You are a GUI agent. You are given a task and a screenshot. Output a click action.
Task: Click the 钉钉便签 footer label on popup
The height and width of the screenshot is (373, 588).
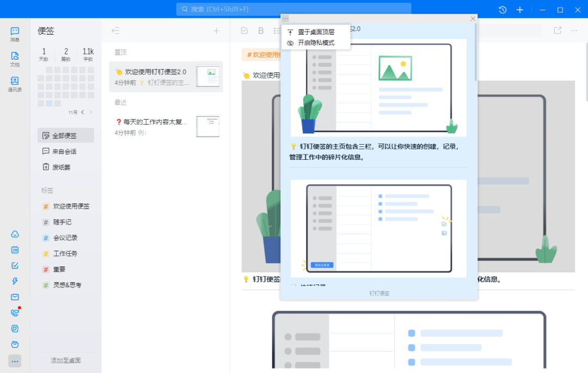point(379,293)
